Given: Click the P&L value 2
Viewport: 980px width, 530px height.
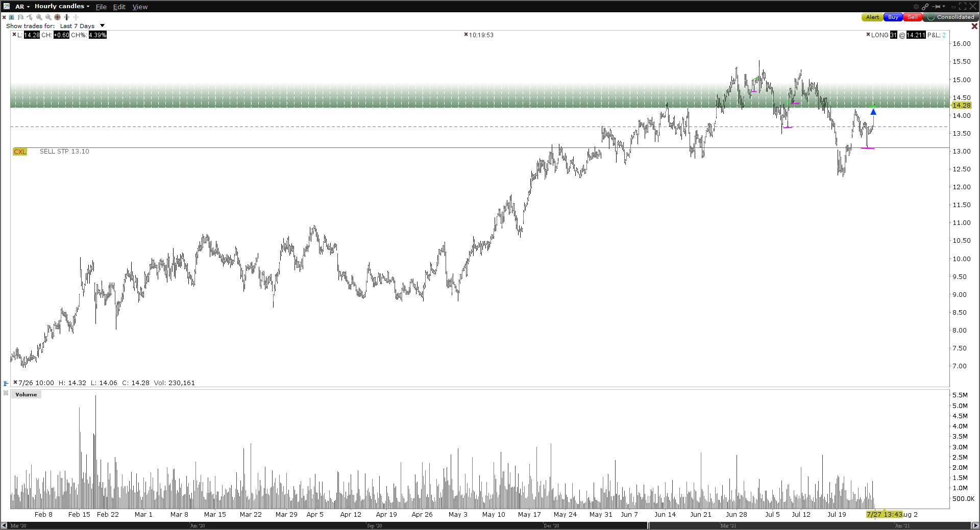Looking at the screenshot, I should (x=944, y=35).
